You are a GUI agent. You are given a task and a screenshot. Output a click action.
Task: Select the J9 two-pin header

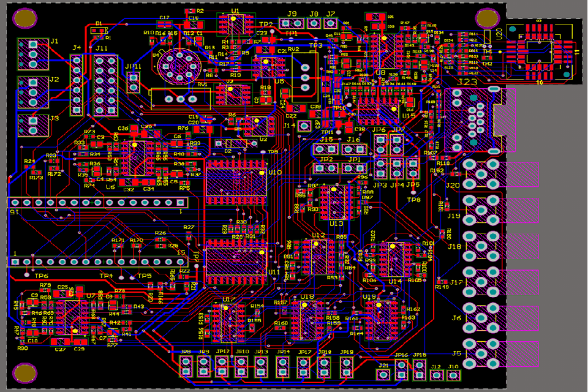coord(292,23)
